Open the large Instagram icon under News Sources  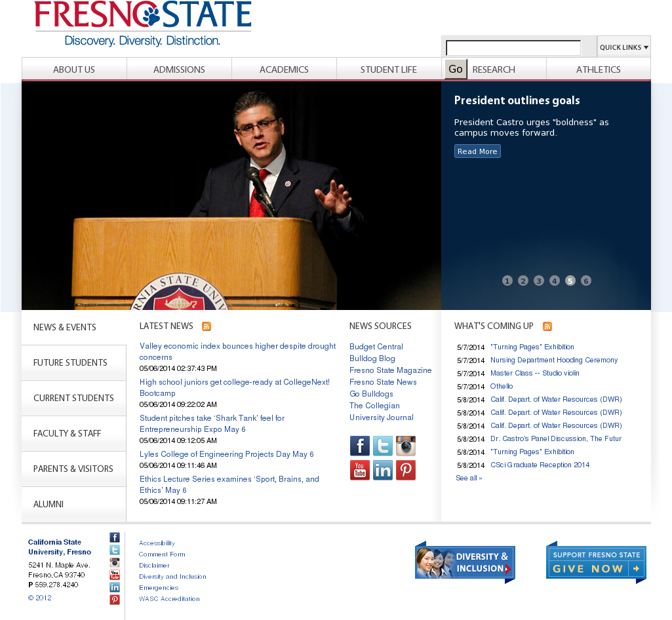point(406,446)
